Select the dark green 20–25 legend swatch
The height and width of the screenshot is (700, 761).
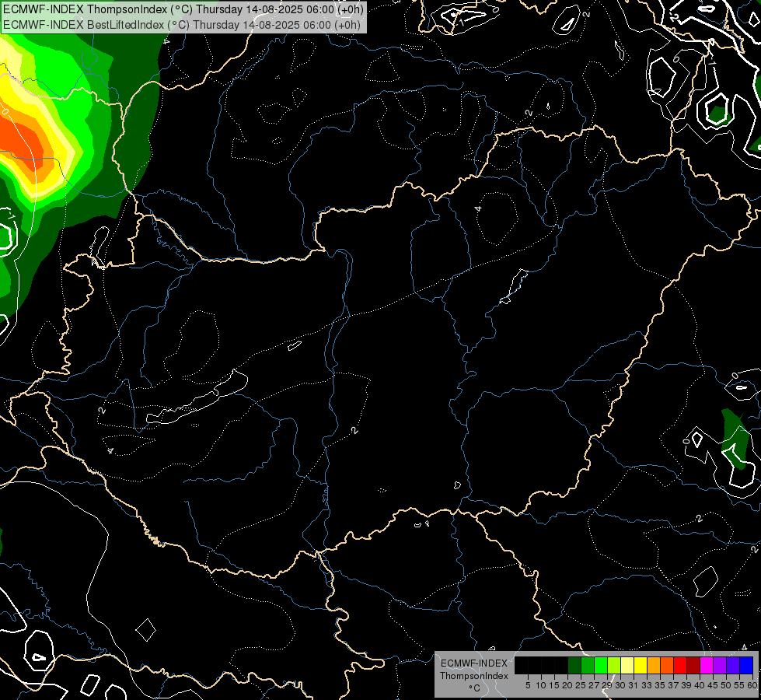click(574, 665)
